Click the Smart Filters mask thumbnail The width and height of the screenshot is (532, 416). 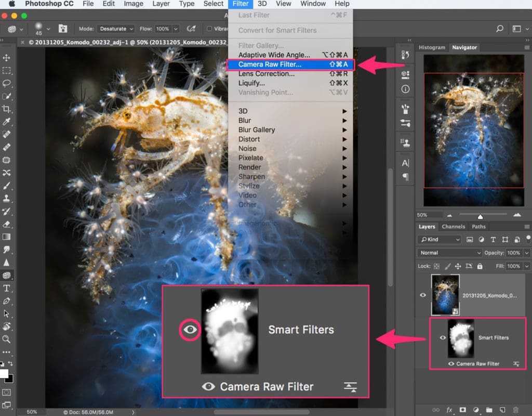461,338
